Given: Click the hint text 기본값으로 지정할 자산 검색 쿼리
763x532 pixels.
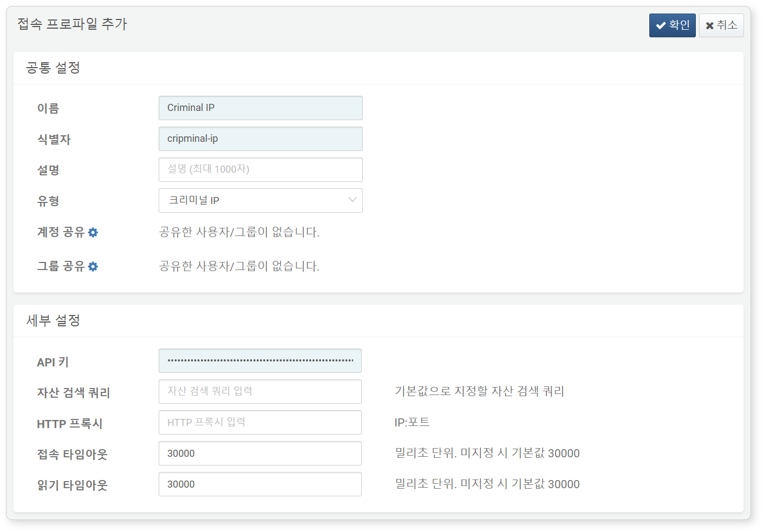Looking at the screenshot, I should tap(480, 391).
